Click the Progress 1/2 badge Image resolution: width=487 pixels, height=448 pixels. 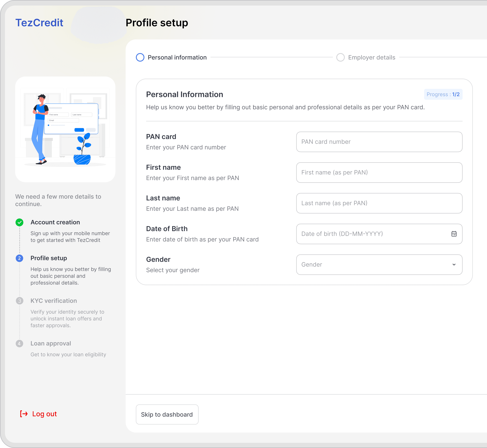pyautogui.click(x=443, y=94)
